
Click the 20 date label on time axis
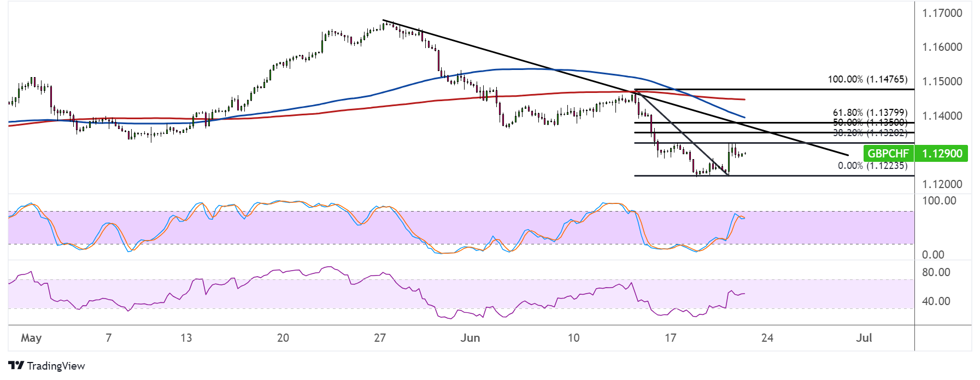tap(283, 338)
